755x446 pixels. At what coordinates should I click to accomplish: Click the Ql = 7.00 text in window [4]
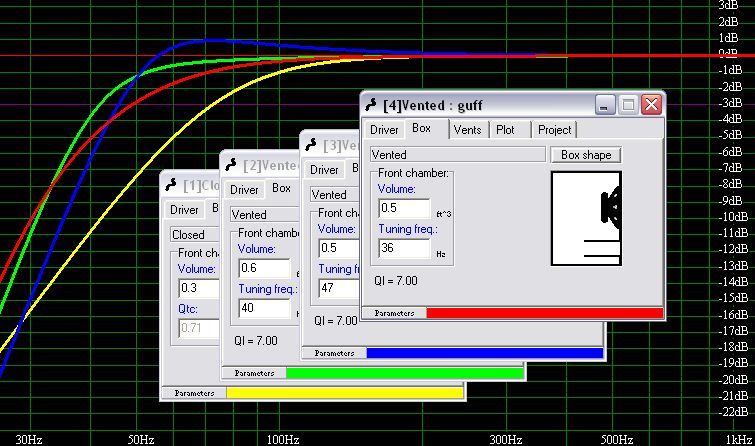(x=396, y=281)
